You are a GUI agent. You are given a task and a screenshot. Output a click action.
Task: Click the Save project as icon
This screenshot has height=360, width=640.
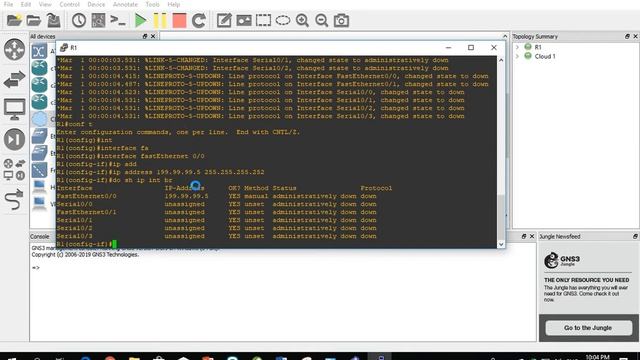pyautogui.click(x=53, y=20)
